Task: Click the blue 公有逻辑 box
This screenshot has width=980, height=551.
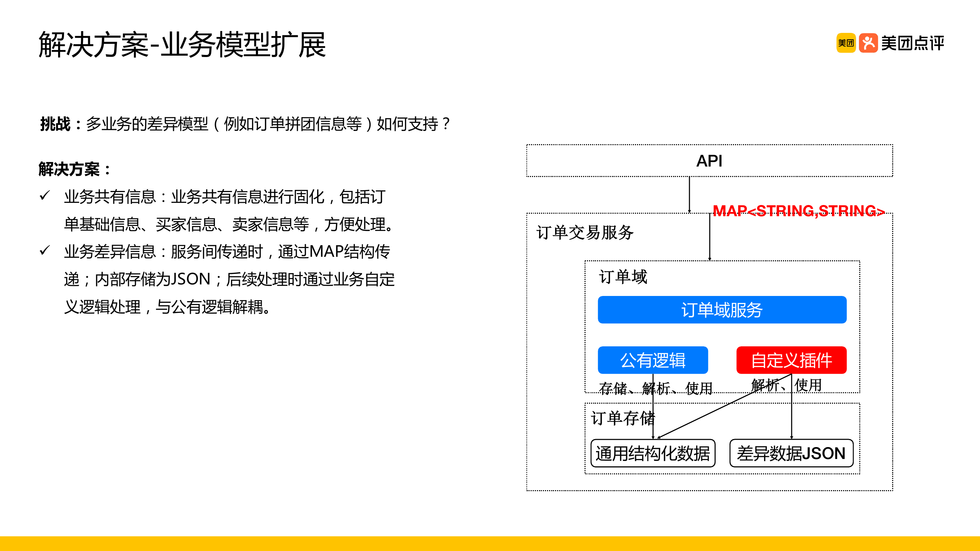Action: [653, 360]
